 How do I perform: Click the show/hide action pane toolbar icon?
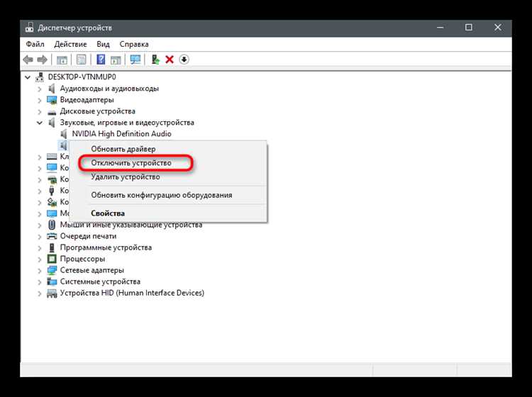click(116, 60)
